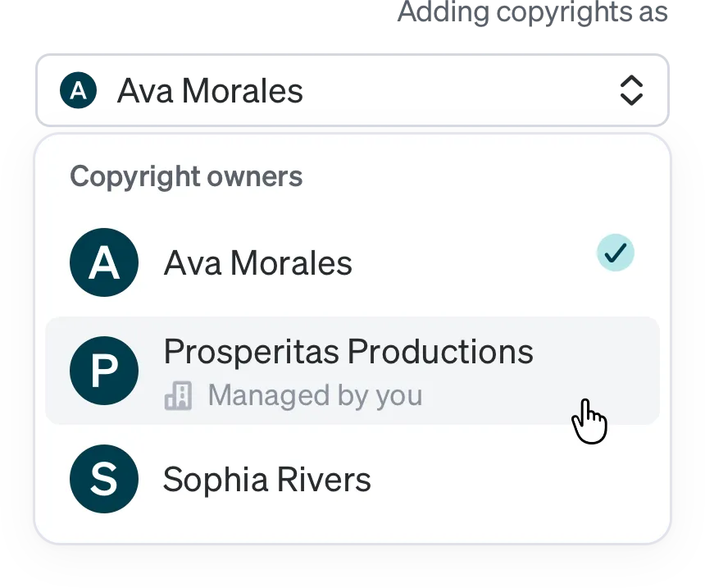Click empty area right of Sophia Rivers
This screenshot has width=705, height=588.
[x=512, y=479]
